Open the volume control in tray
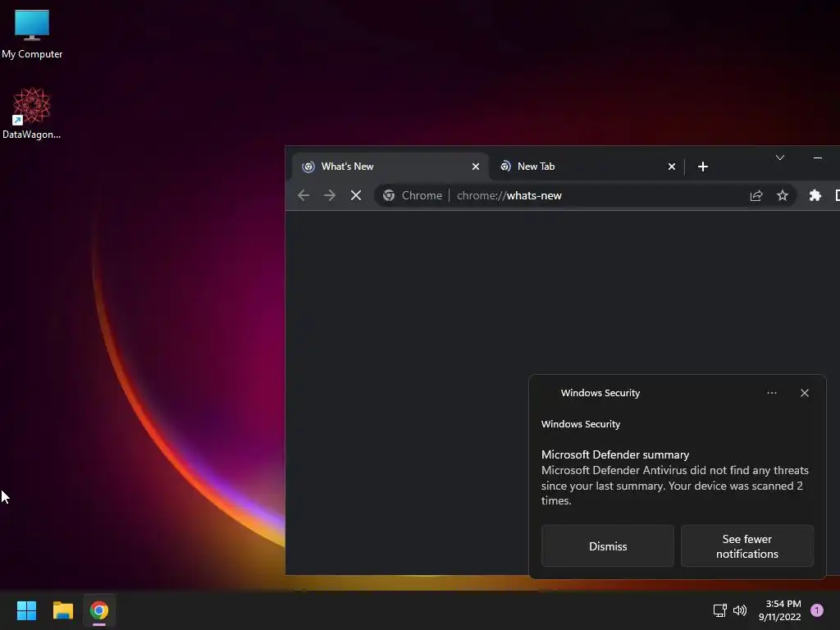Image resolution: width=840 pixels, height=630 pixels. [x=740, y=610]
